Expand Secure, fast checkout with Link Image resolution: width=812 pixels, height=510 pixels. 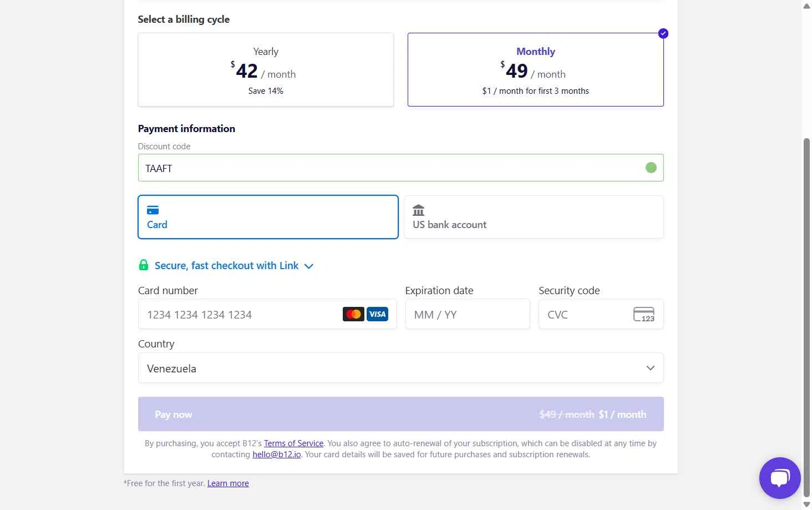point(226,266)
